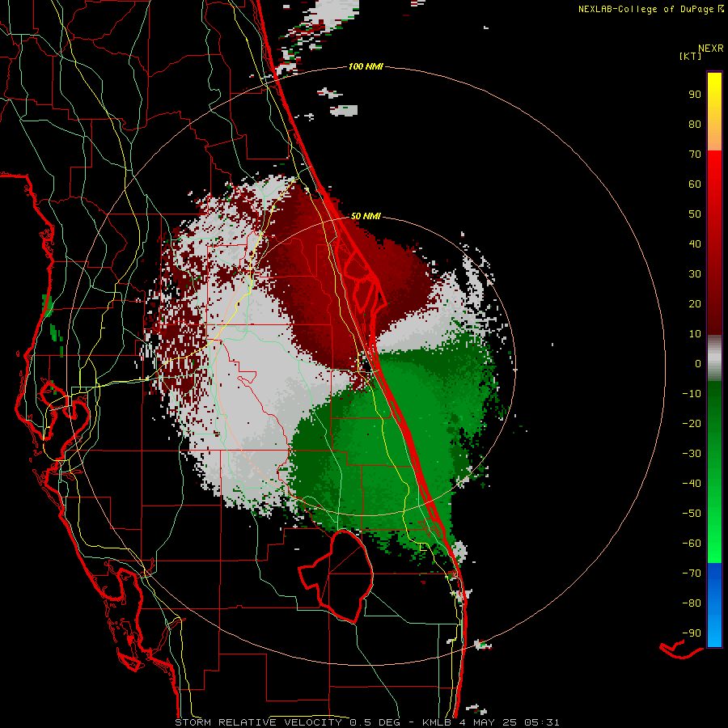Screen dimensions: 728x728
Task: Click the -50 value on the velocity scale
Action: click(692, 514)
